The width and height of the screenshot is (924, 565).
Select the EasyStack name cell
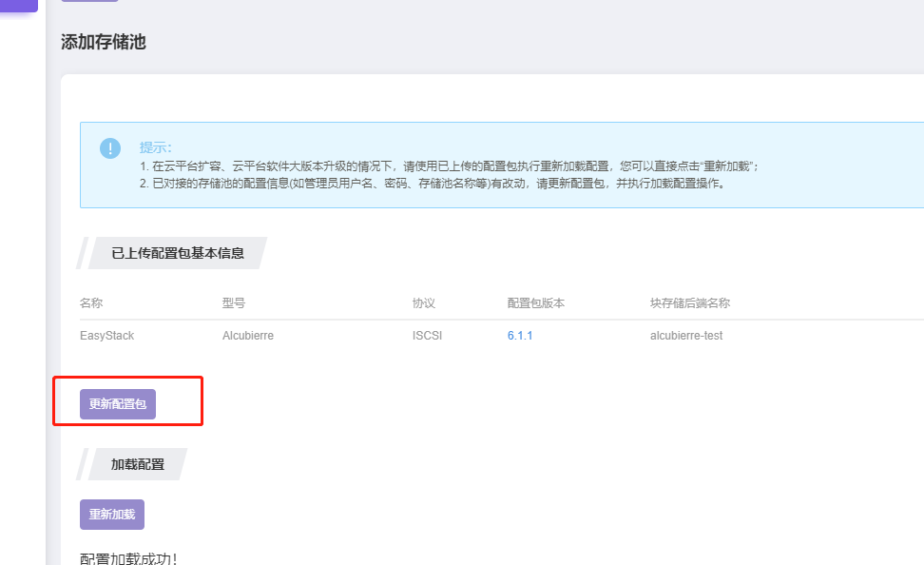pyautogui.click(x=106, y=336)
